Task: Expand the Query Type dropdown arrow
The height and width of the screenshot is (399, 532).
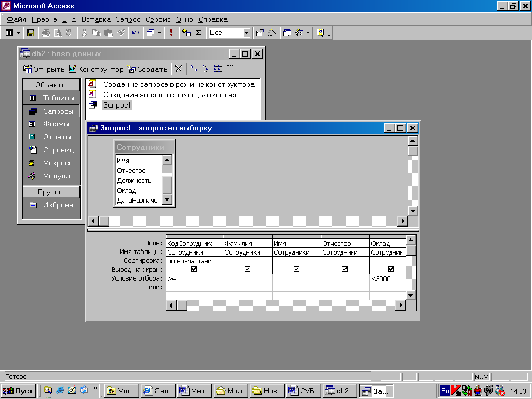Action: (x=159, y=33)
